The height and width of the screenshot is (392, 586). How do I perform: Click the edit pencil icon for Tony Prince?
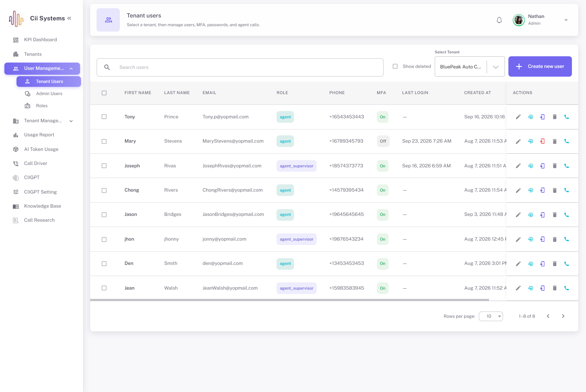(518, 117)
